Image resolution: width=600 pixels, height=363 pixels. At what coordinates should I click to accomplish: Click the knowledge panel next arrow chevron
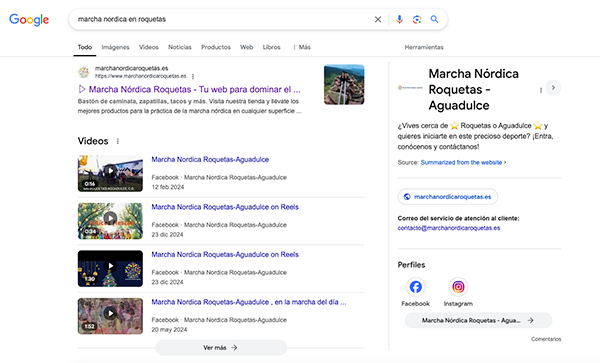coord(553,88)
